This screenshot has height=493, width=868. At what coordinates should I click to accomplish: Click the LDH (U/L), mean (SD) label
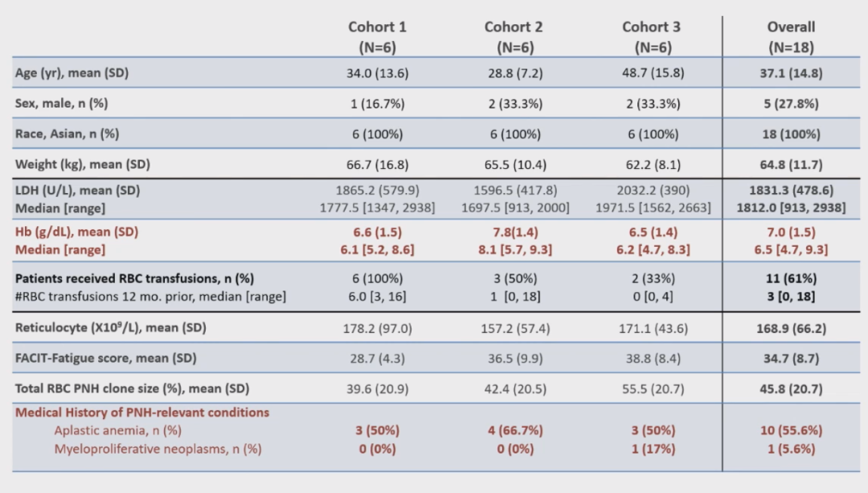pyautogui.click(x=77, y=191)
